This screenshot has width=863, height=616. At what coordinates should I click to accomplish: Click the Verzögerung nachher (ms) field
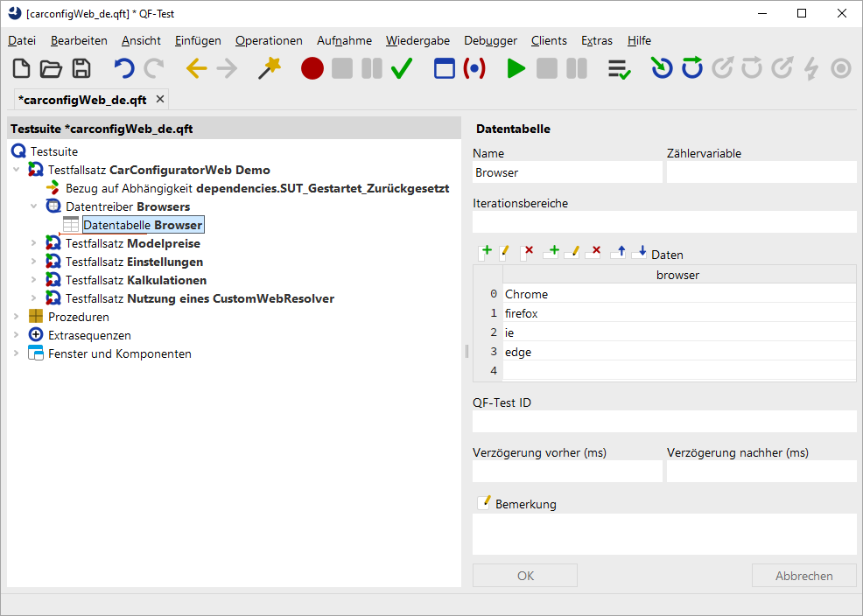coord(761,472)
